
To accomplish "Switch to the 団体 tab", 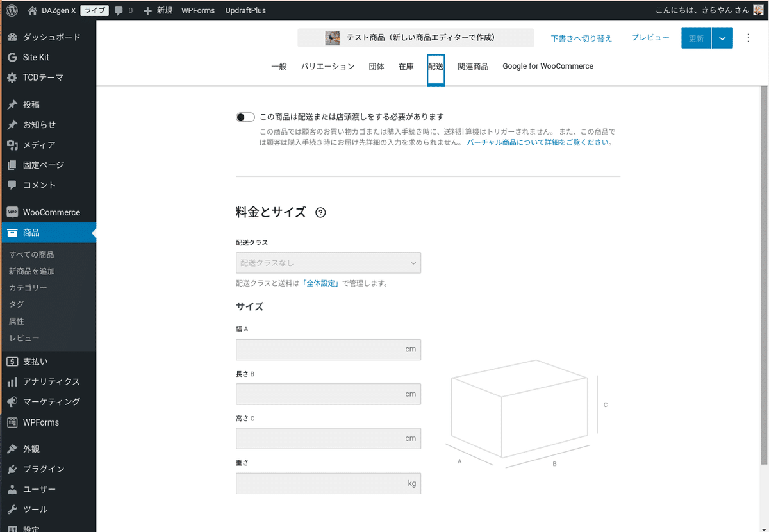I will click(376, 67).
